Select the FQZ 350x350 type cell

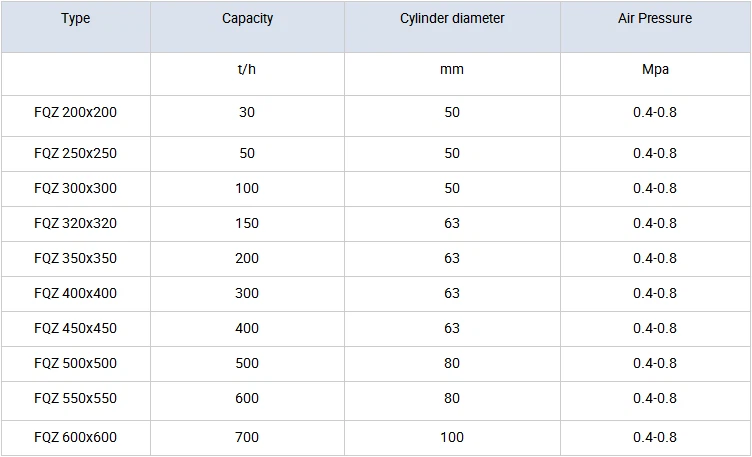point(75,258)
